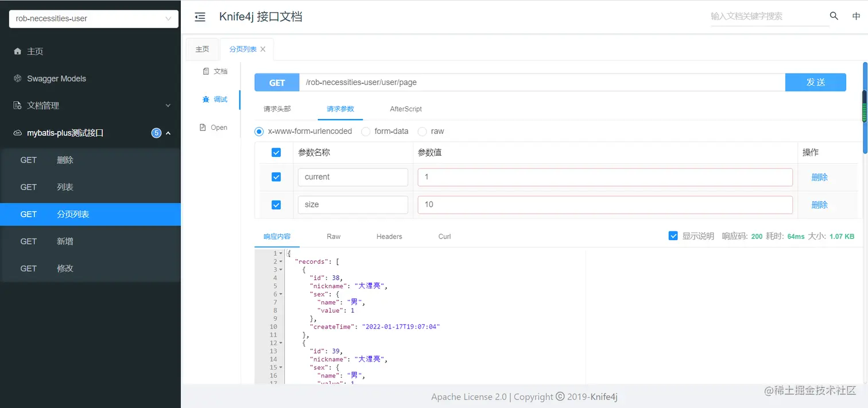Uncheck the size parameter checkbox
Screen dimensions: 868x408
(276, 205)
